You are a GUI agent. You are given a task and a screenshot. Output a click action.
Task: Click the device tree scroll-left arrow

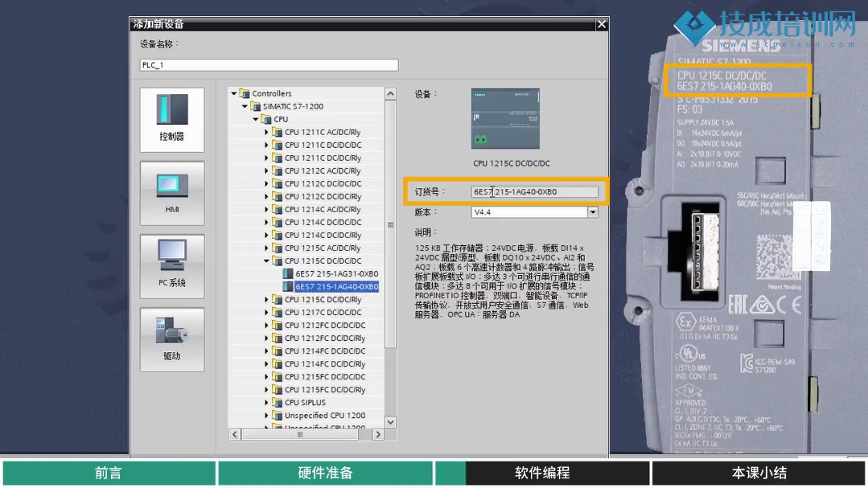235,435
